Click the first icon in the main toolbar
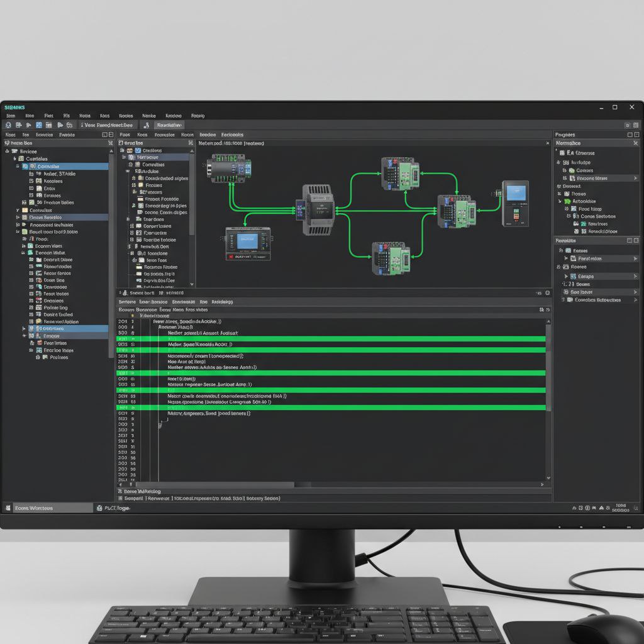Screen dimensions: 644x644 click(9, 125)
